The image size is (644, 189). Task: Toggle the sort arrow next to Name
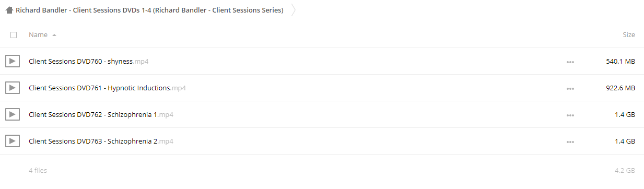pos(54,35)
